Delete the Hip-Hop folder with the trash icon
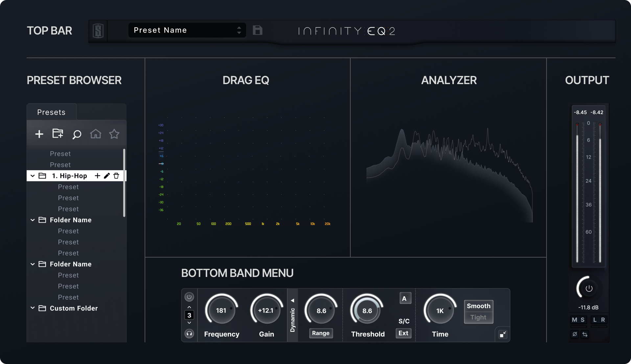This screenshot has height=364, width=631. 116,176
